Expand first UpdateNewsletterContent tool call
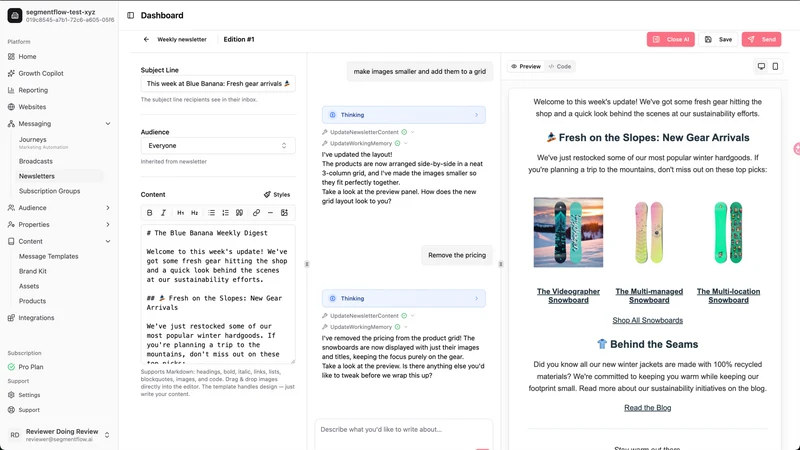 click(368, 132)
